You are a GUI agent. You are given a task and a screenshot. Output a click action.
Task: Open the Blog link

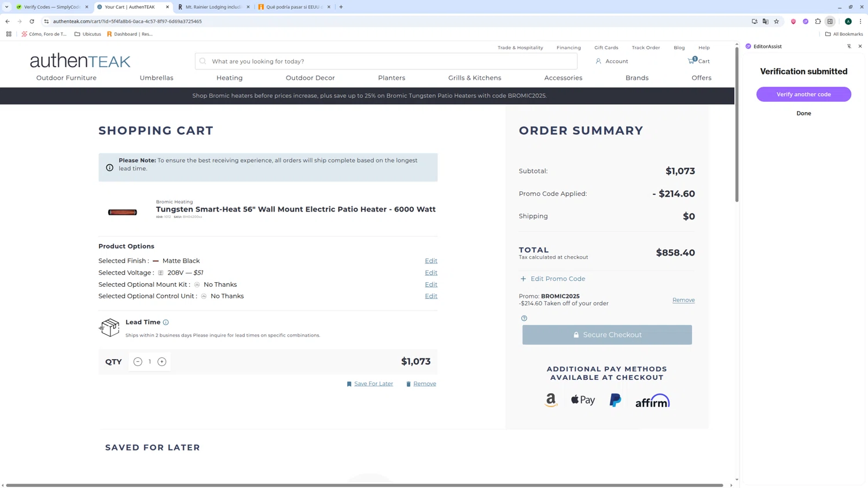click(679, 47)
